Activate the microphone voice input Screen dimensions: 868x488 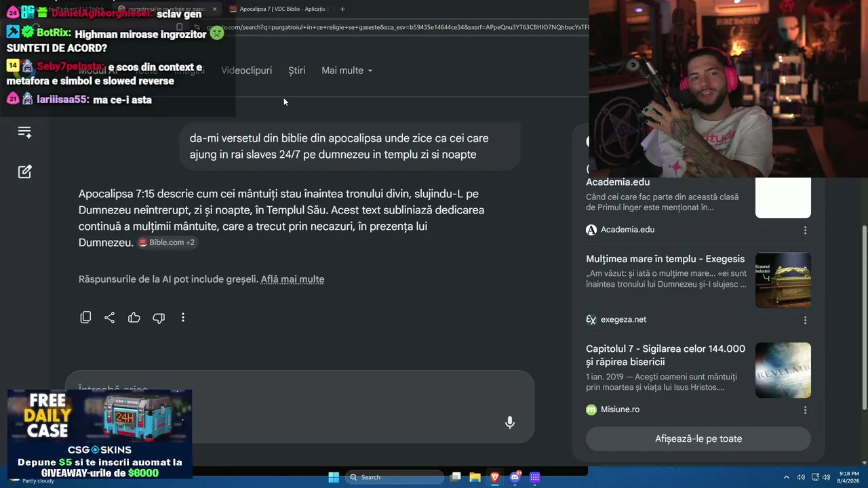click(510, 423)
